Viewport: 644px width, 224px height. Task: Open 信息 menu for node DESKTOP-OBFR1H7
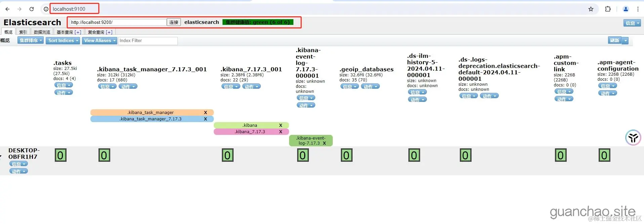(18, 164)
